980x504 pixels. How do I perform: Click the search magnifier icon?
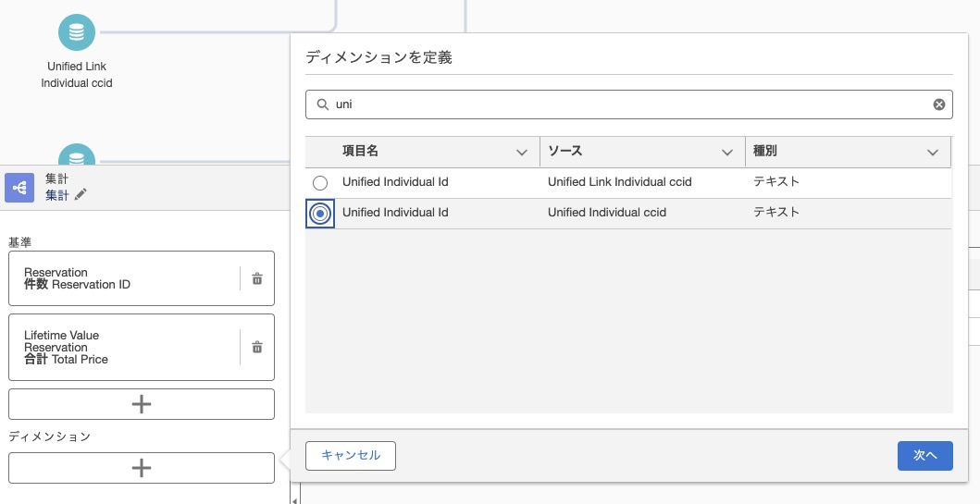[322, 104]
